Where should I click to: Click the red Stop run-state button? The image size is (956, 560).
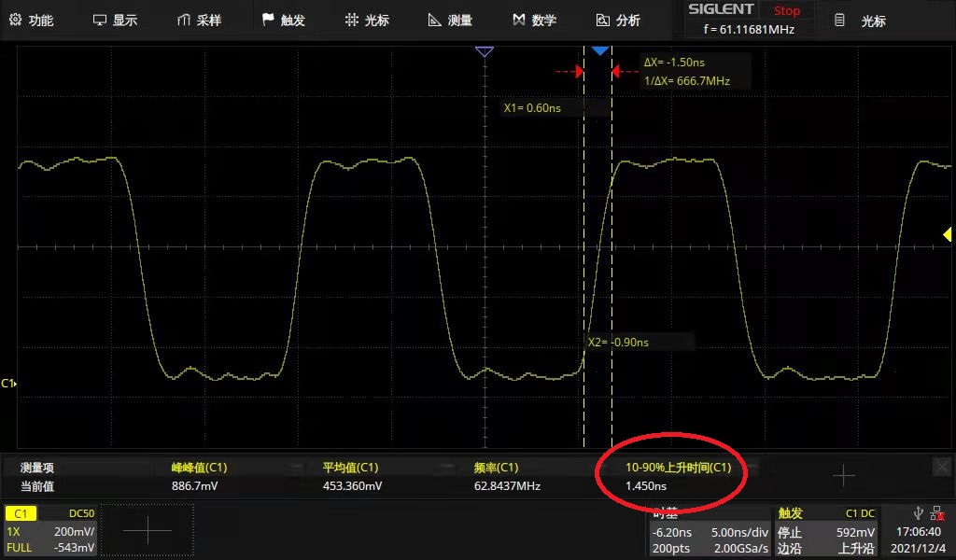point(787,11)
